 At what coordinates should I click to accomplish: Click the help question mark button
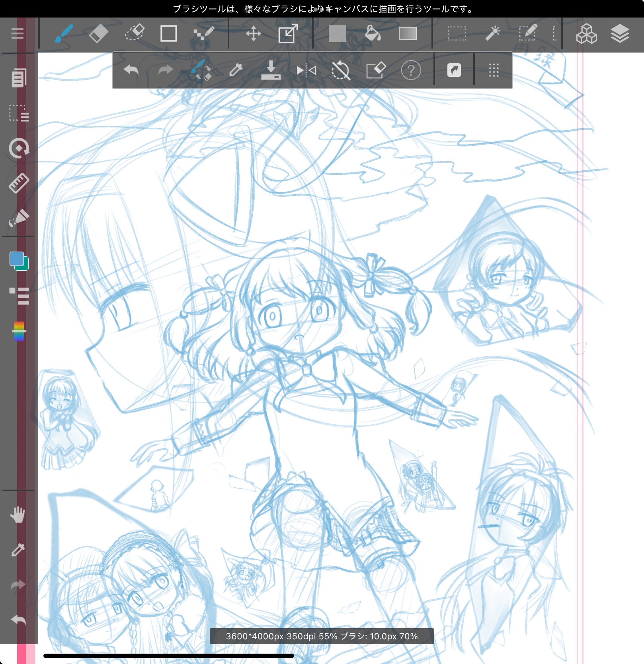pos(411,70)
